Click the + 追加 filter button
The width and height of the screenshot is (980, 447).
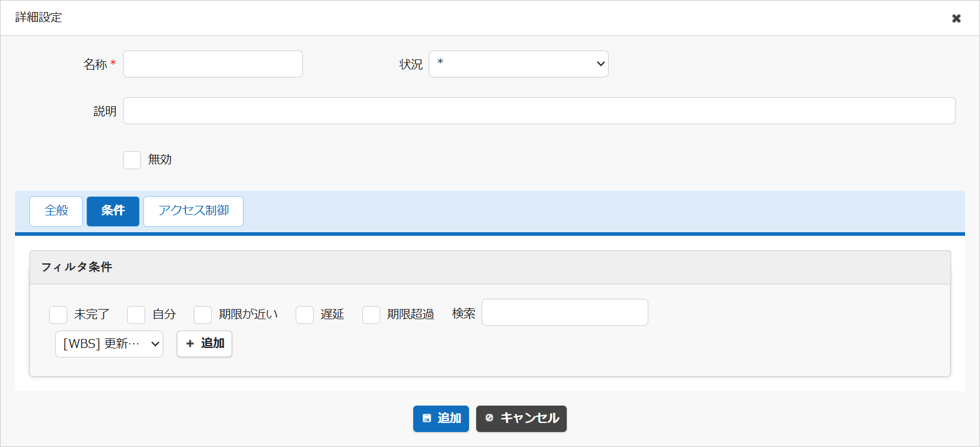(x=205, y=344)
